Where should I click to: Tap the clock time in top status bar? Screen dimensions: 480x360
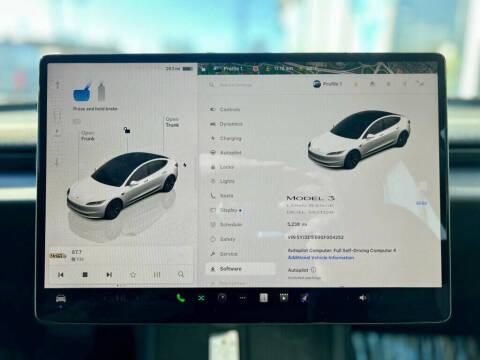point(284,69)
